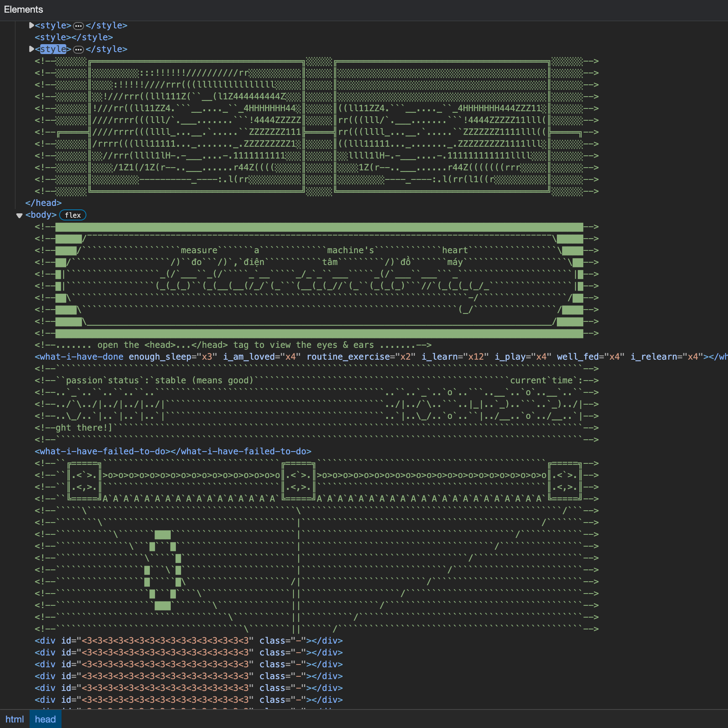Select the 'passion status: stable' comment line
The image size is (728, 728).
[x=158, y=381]
